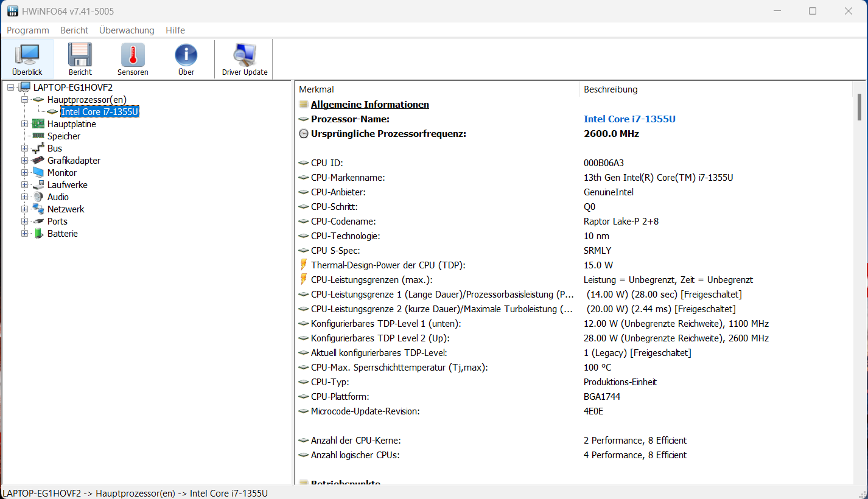Click the Hauptprozessor(en) chip icon
The height and width of the screenshot is (499, 868).
pyautogui.click(x=38, y=99)
